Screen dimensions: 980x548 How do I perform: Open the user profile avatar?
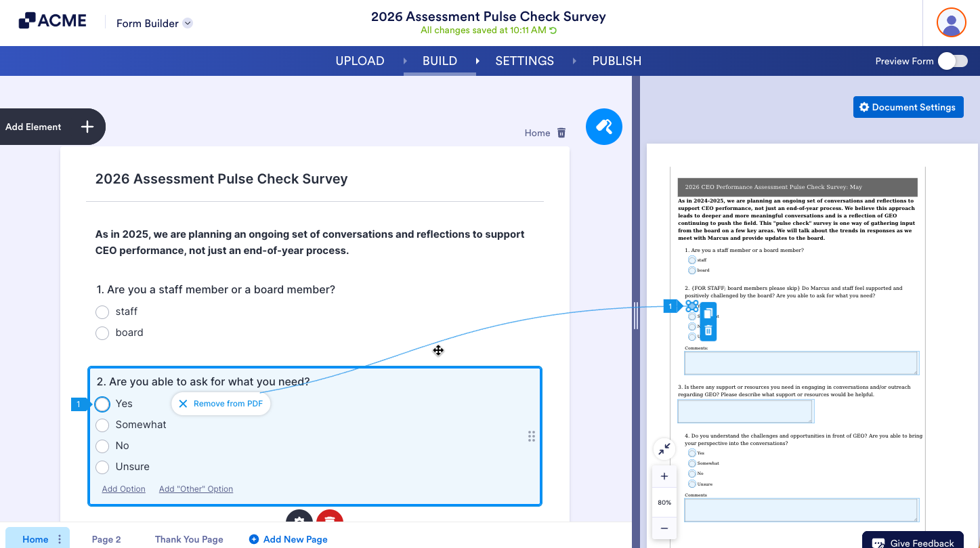coord(951,23)
